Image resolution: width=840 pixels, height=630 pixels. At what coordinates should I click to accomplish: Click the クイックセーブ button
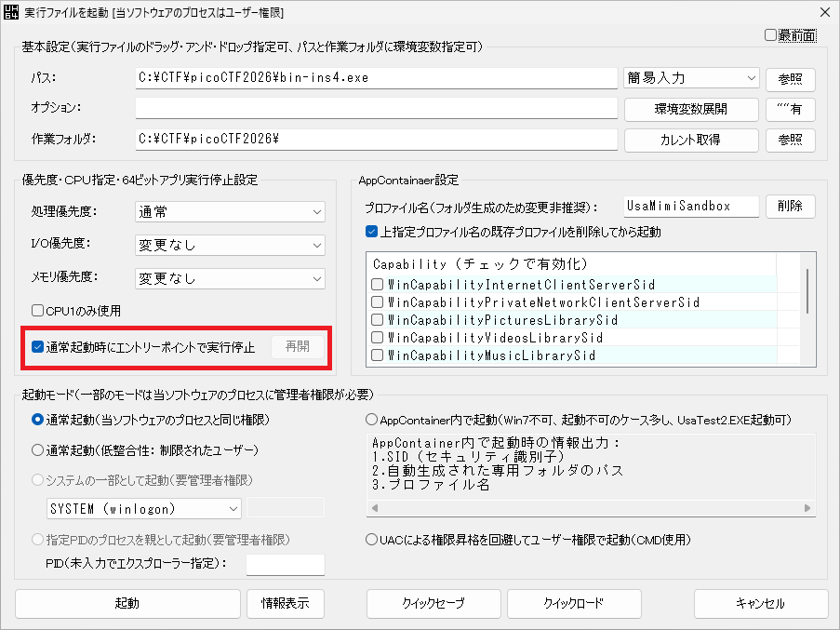[433, 603]
